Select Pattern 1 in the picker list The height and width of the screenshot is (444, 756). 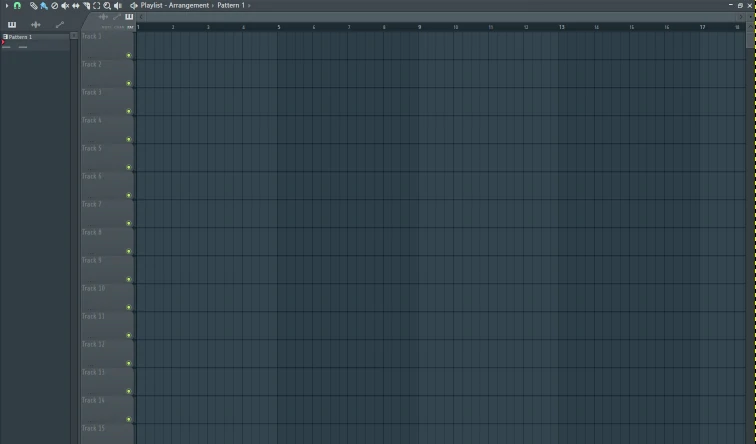(20, 37)
